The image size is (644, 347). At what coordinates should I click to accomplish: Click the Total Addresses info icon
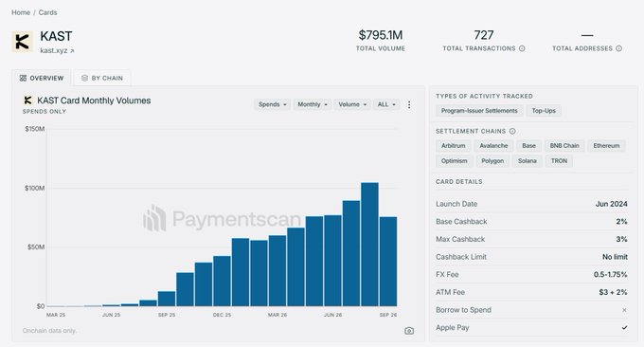pos(619,48)
